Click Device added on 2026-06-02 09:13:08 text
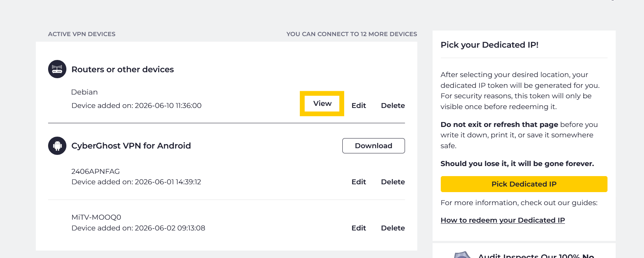 pyautogui.click(x=138, y=228)
